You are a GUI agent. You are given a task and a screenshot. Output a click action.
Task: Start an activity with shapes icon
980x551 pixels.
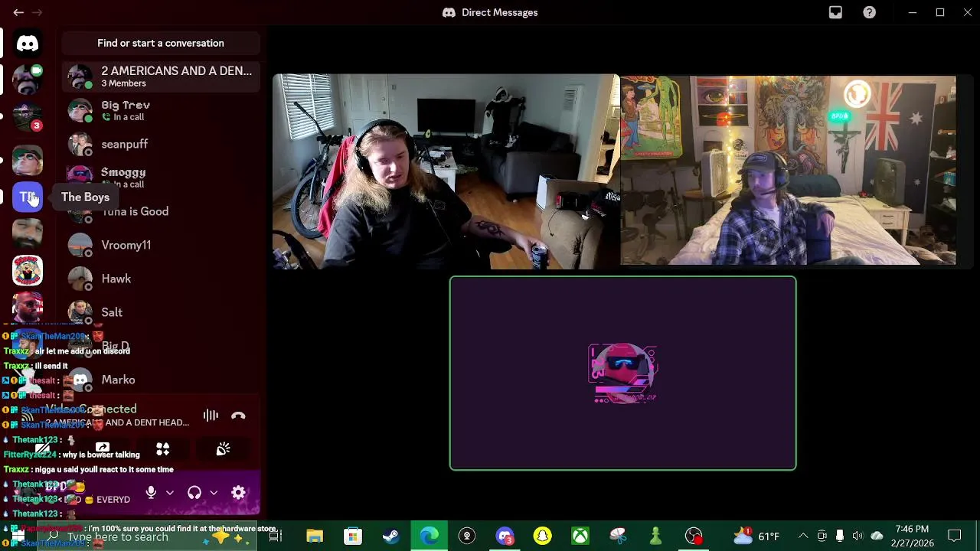[x=163, y=448]
